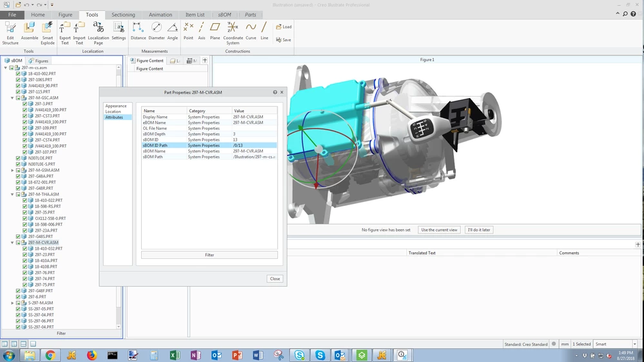Viewport: 644px width, 362px height.
Task: Create a construction Axis
Action: coord(201,31)
